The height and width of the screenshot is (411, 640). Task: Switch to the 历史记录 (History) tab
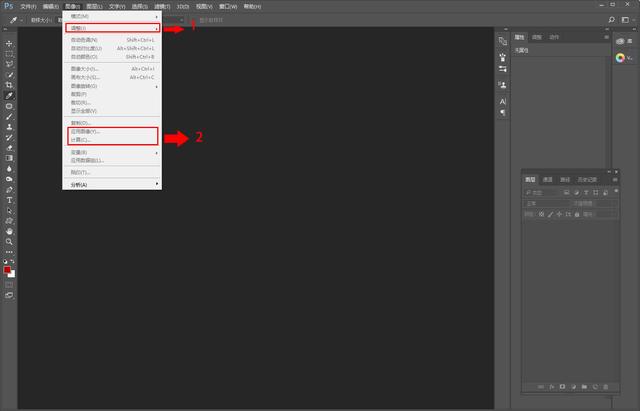pos(587,180)
